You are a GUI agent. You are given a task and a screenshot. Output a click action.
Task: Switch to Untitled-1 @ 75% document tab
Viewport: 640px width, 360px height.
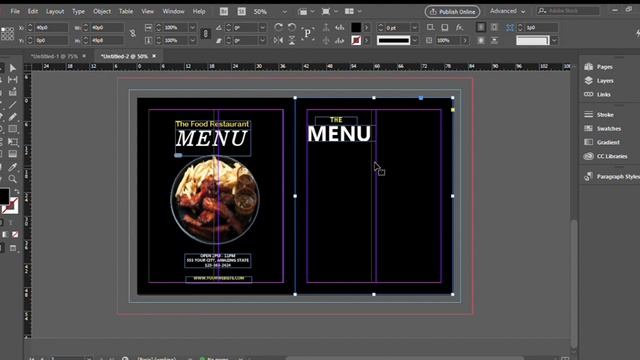click(54, 56)
